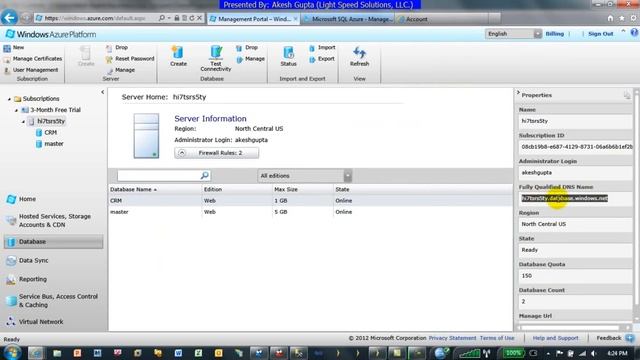Click the Fully Qualified DNS Name field

point(576,198)
